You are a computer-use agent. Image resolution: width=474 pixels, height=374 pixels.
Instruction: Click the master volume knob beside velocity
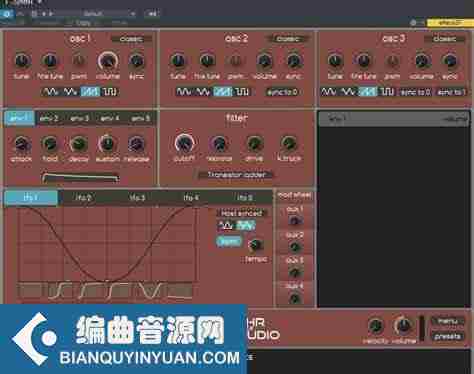click(x=403, y=326)
